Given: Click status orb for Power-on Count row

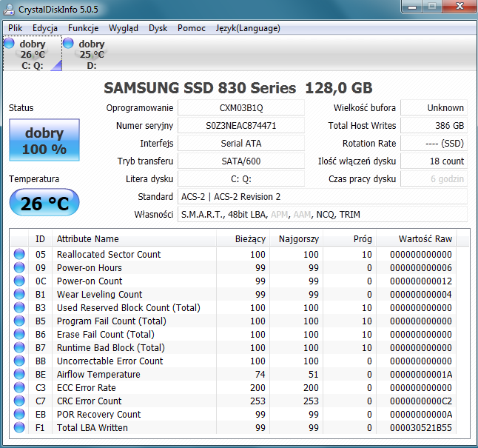Looking at the screenshot, I should pos(19,281).
